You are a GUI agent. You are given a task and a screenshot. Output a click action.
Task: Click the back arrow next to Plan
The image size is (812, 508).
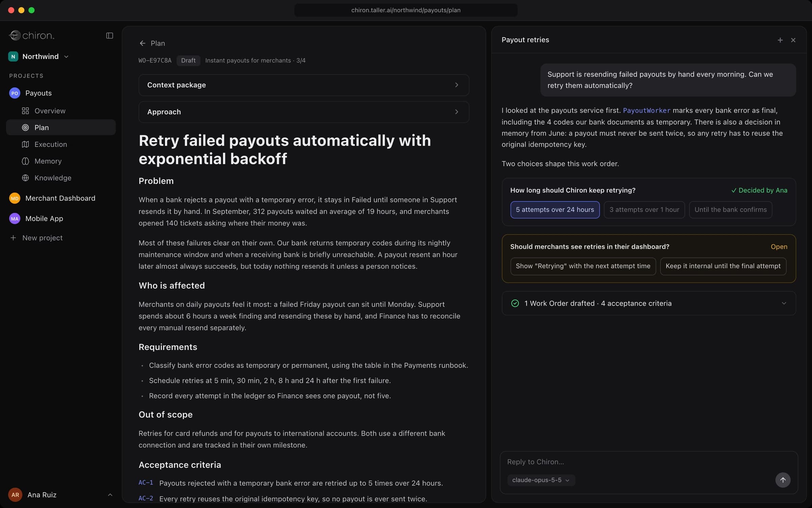click(142, 43)
